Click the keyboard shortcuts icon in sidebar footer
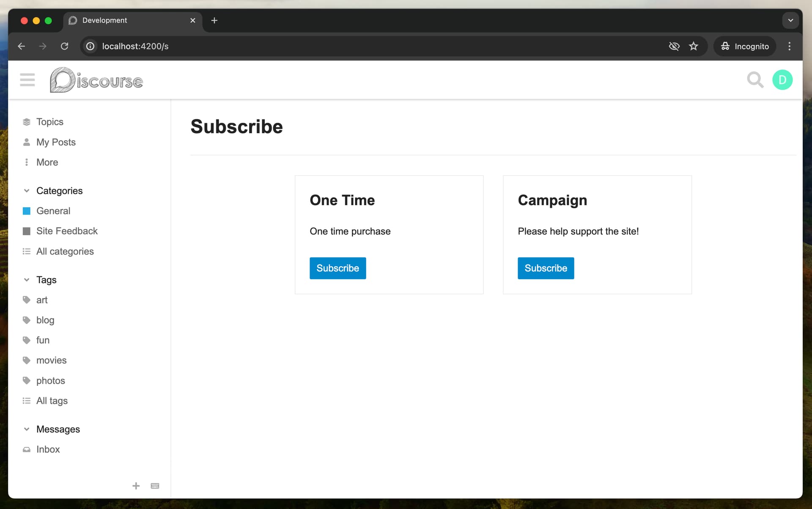The width and height of the screenshot is (812, 509). pos(155,486)
